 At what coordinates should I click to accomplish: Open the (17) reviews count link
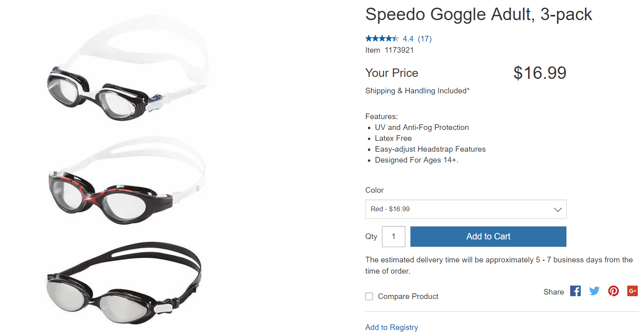[425, 39]
